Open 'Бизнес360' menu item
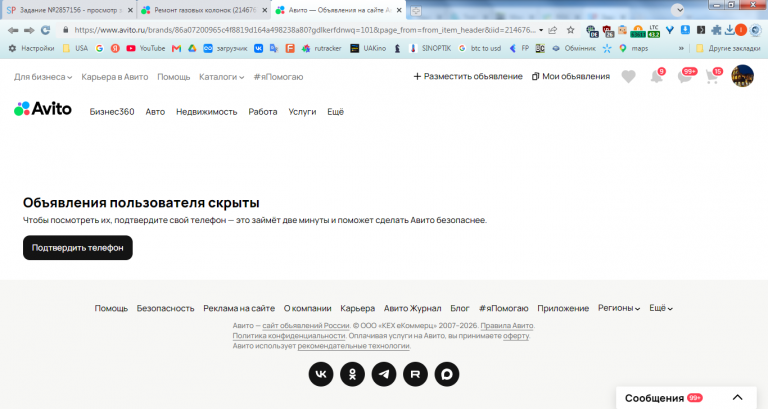Viewport: 768px width, 409px height. point(112,112)
